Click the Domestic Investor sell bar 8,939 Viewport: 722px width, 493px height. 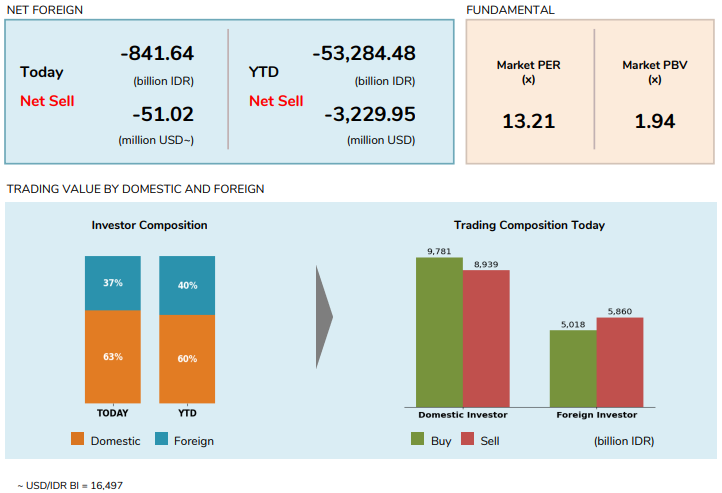(486, 339)
